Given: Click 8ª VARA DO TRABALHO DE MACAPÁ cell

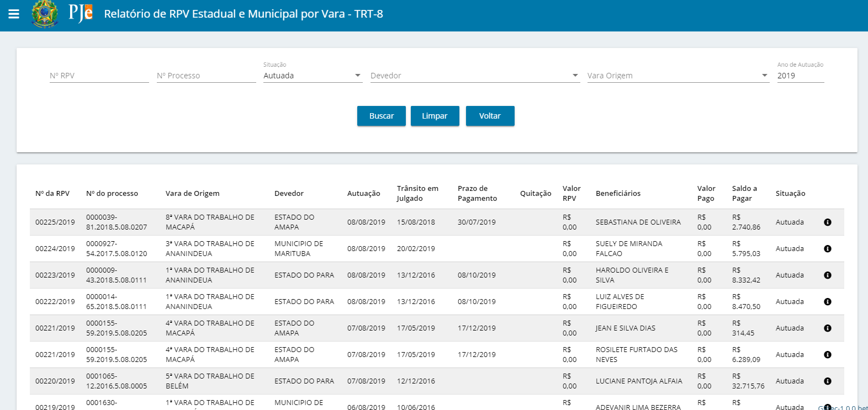Looking at the screenshot, I should 210,222.
